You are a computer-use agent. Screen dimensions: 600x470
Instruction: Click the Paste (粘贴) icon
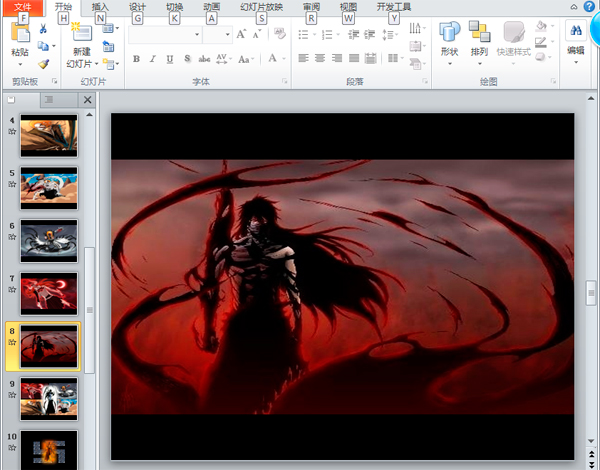[x=20, y=33]
